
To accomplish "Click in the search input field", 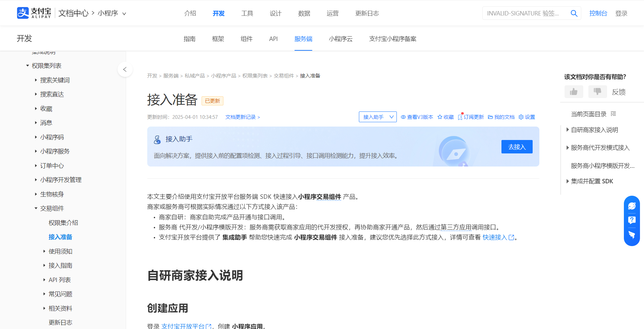I will (525, 13).
